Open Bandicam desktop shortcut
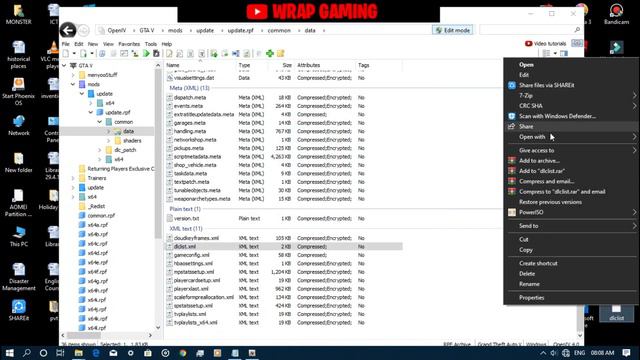This screenshot has width=640, height=360. [616, 14]
